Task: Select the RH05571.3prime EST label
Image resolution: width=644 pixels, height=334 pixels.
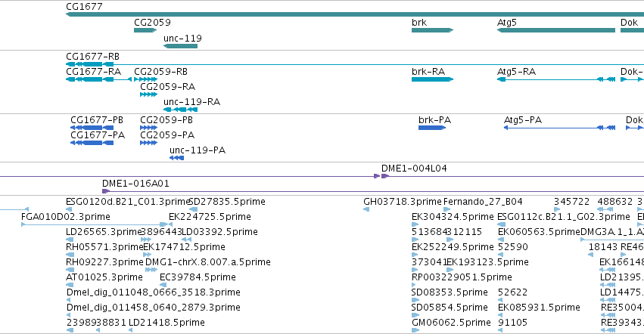Action: coord(104,247)
